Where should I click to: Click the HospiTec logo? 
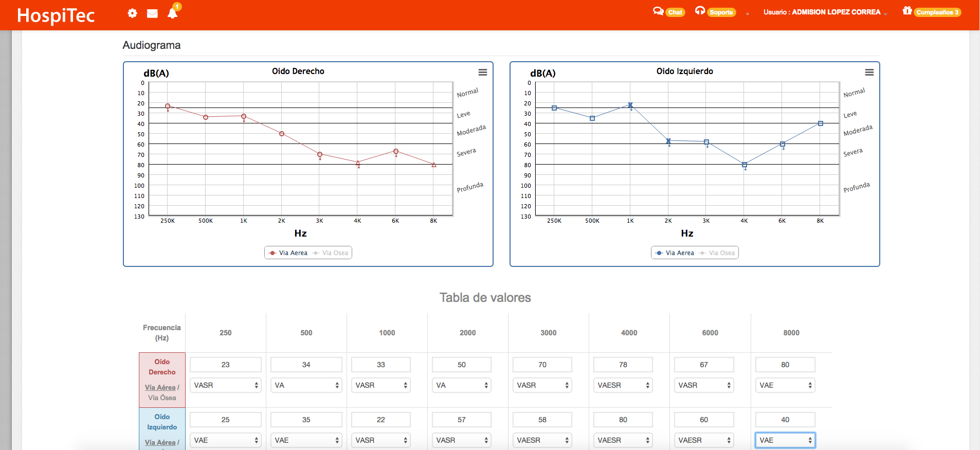pos(56,15)
